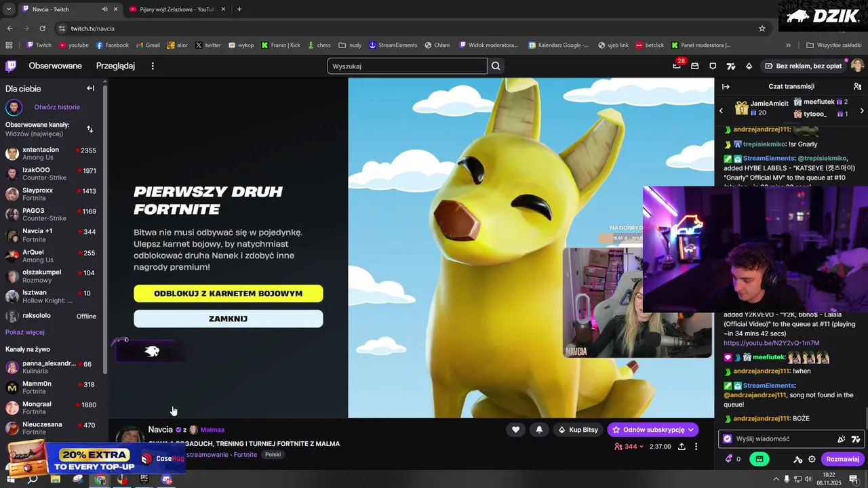
Task: Open the Franio | Kick bookmark
Action: [281, 45]
